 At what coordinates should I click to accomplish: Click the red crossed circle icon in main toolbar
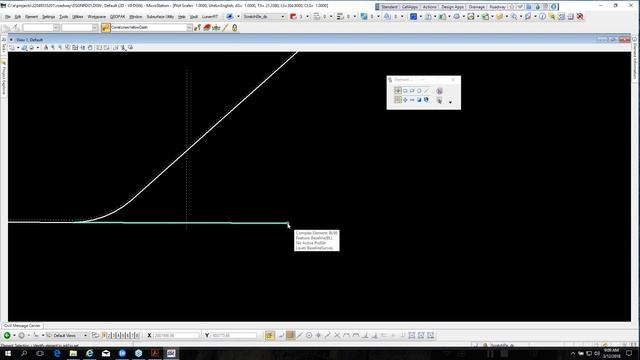(x=580, y=17)
